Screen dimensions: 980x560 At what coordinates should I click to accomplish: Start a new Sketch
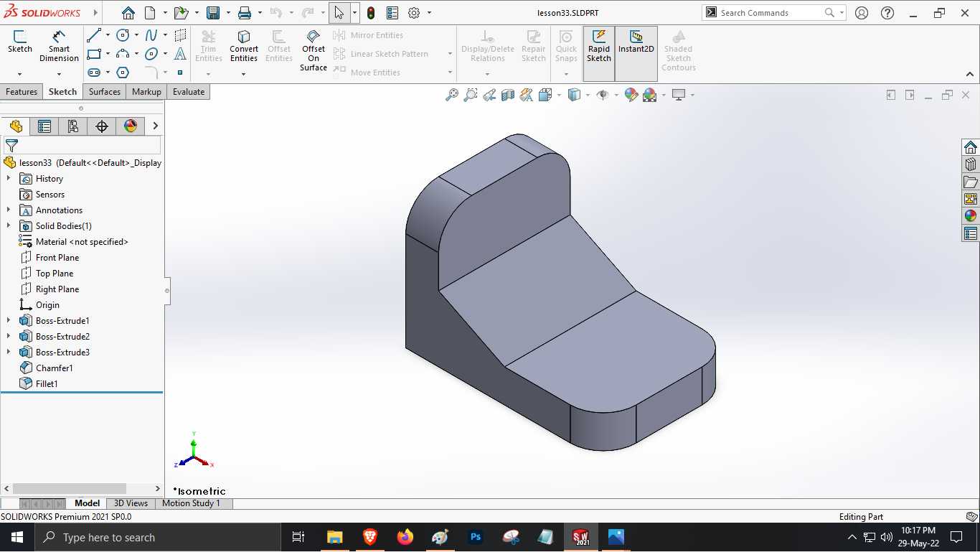click(20, 42)
